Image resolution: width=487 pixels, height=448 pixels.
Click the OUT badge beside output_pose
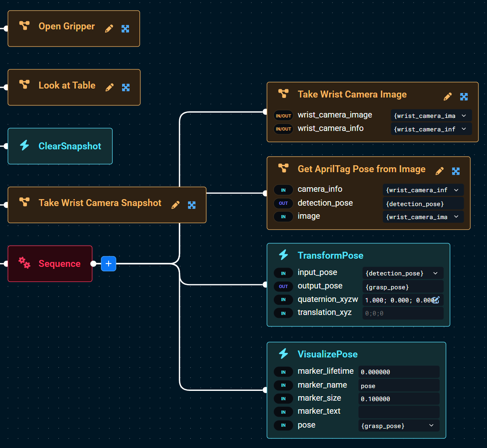(283, 286)
